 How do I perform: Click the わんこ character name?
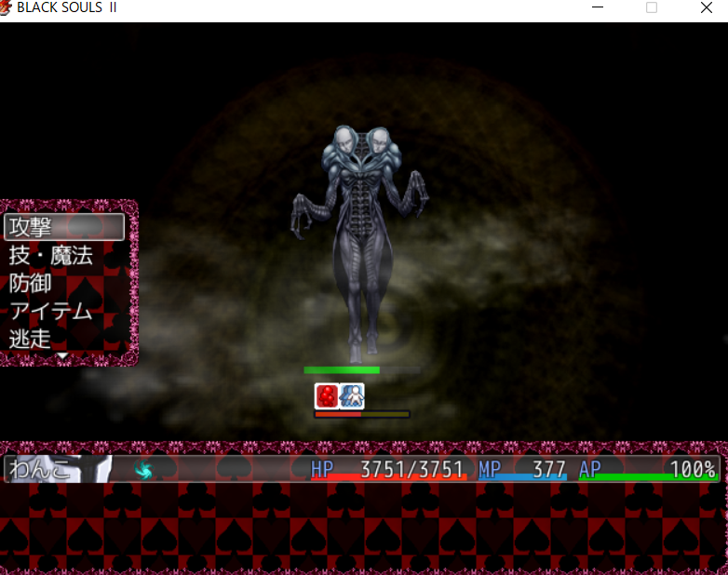(x=40, y=469)
